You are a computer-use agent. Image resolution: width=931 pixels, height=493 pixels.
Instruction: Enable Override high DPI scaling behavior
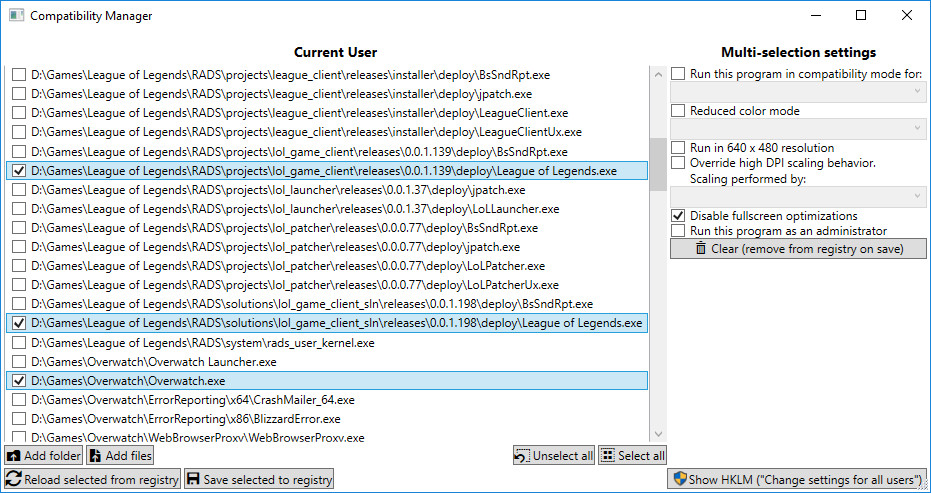(x=678, y=163)
